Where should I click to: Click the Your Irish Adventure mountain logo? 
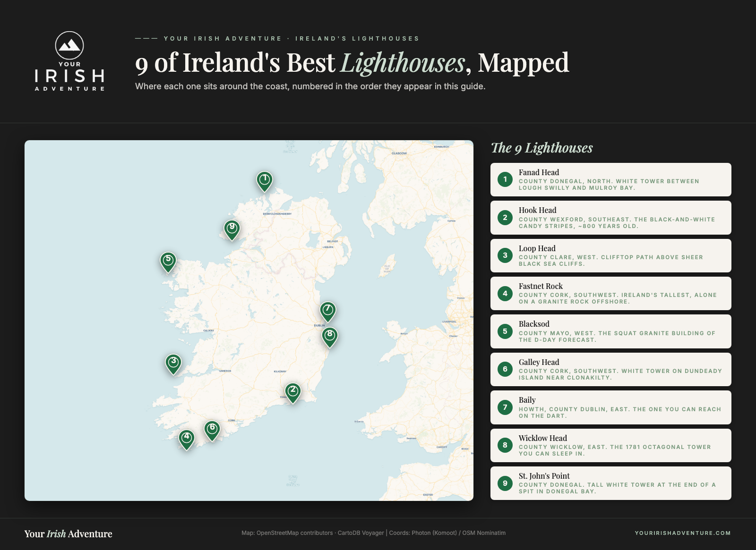tap(69, 61)
